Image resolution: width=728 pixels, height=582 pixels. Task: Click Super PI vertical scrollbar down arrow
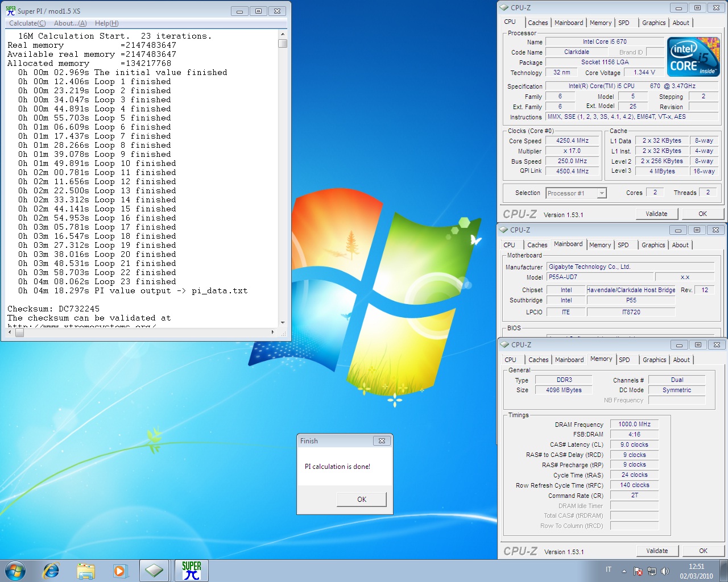(x=283, y=322)
